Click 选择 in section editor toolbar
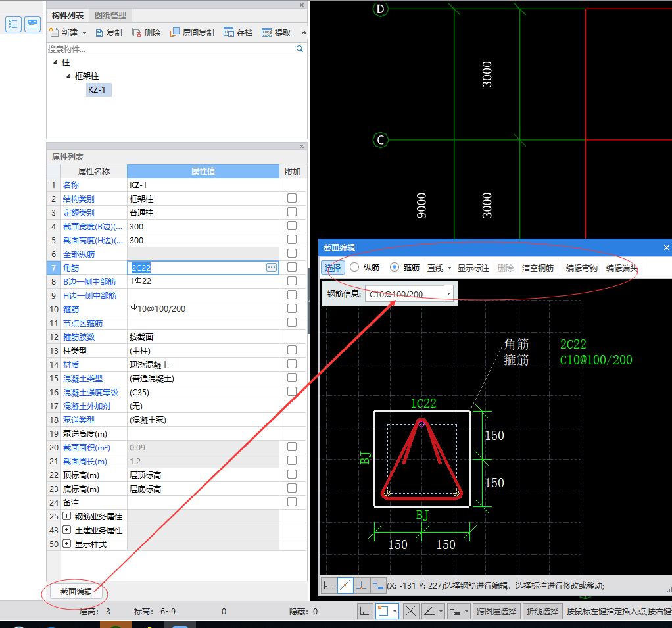This screenshot has height=628, width=672. pyautogui.click(x=333, y=268)
